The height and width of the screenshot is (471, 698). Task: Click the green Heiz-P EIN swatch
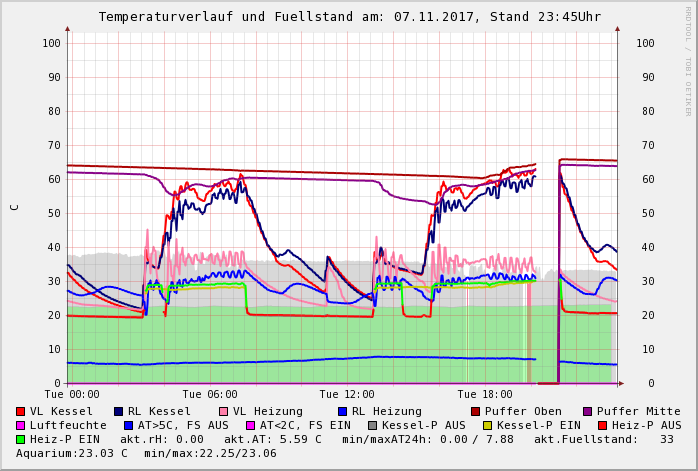[21, 439]
